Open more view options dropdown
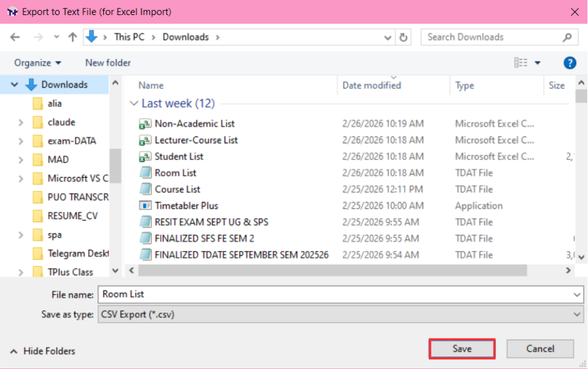Image resolution: width=588 pixels, height=369 pixels. pyautogui.click(x=538, y=63)
